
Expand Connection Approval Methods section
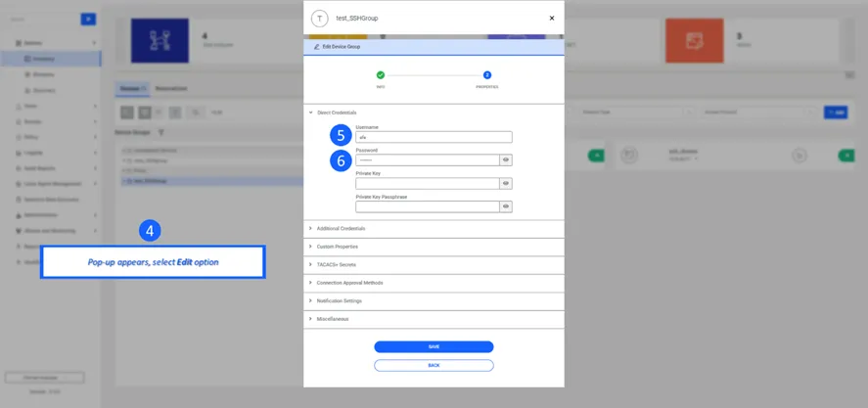(434, 283)
